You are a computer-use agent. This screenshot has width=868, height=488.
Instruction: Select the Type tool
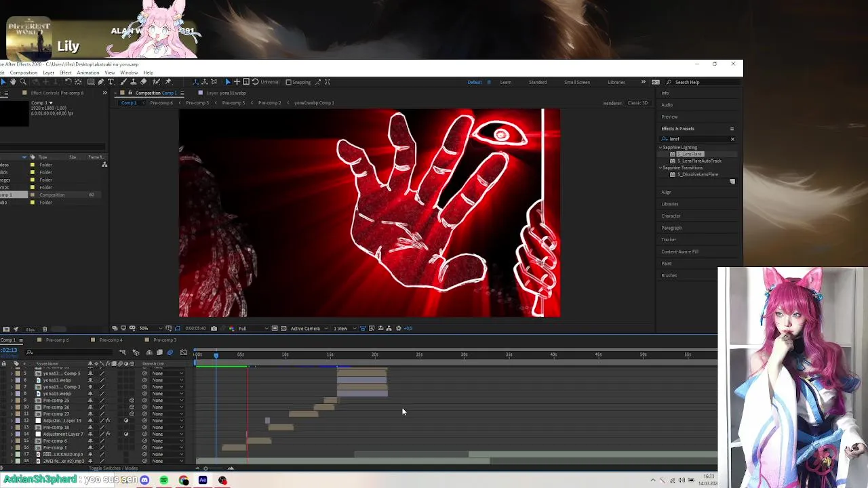[111, 82]
